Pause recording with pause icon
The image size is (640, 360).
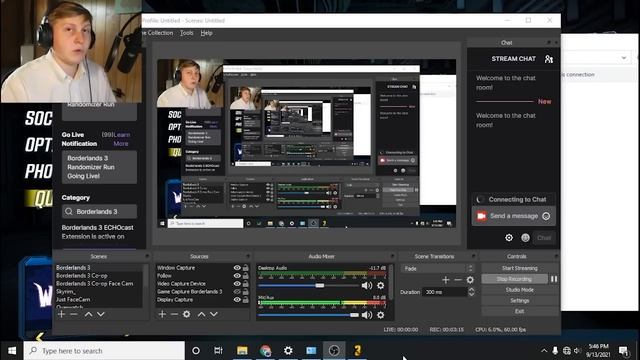tap(554, 279)
